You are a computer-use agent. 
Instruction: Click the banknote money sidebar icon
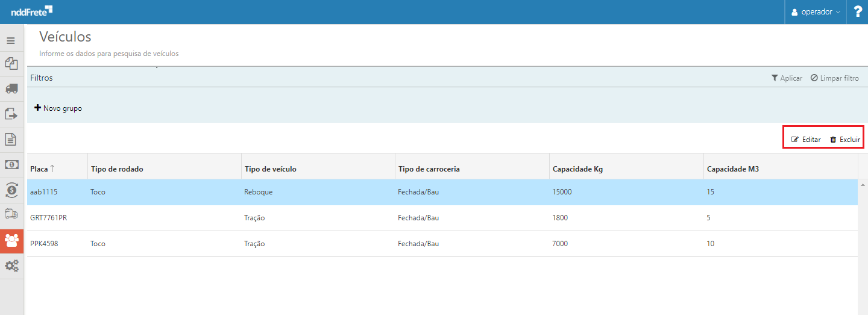[11, 164]
